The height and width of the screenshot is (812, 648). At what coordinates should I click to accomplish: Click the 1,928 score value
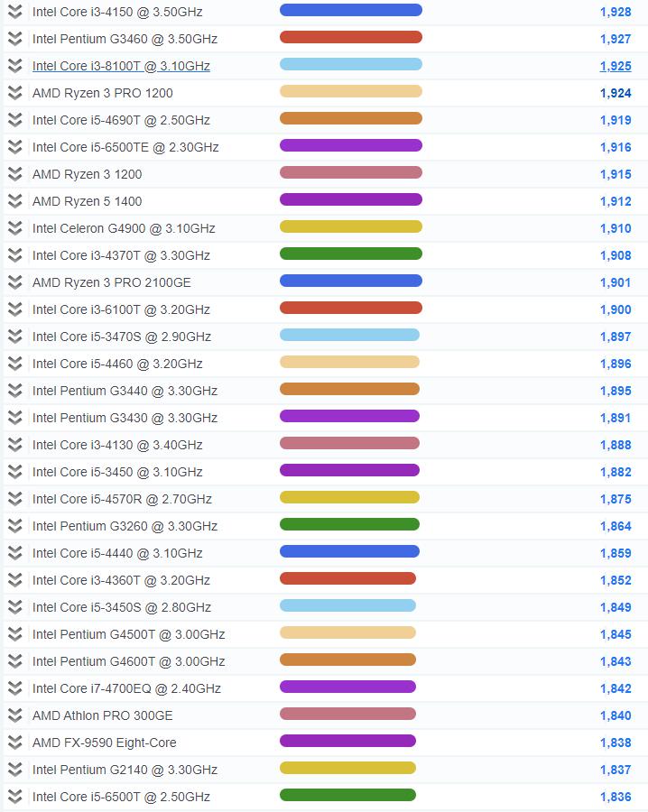point(616,12)
